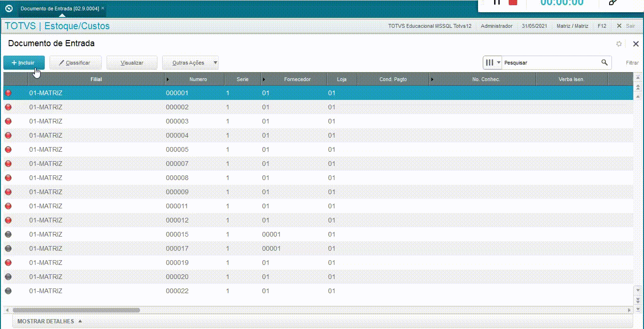
Task: Click red status icon of row 000002
Action: tap(8, 107)
